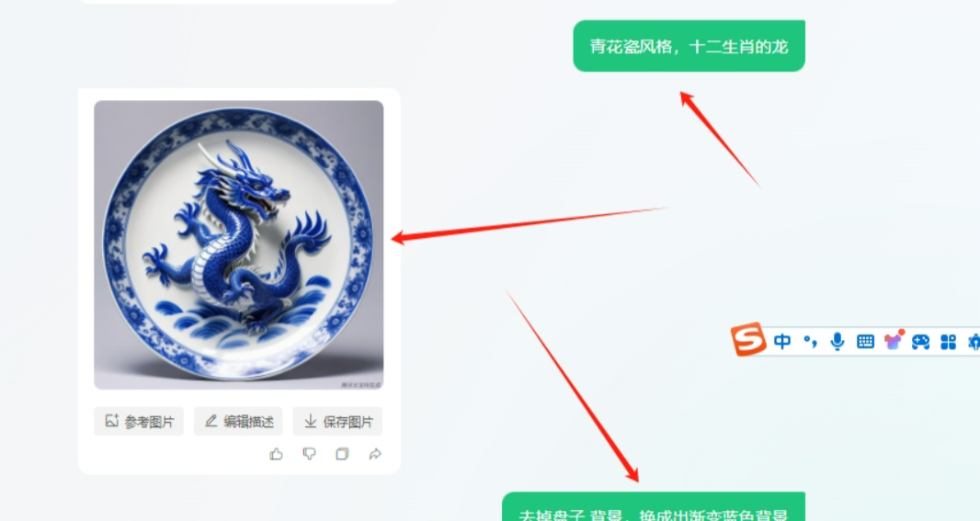Viewport: 980px width, 521px height.
Task: Open the Sogou soft keyboard icon
Action: (x=866, y=341)
